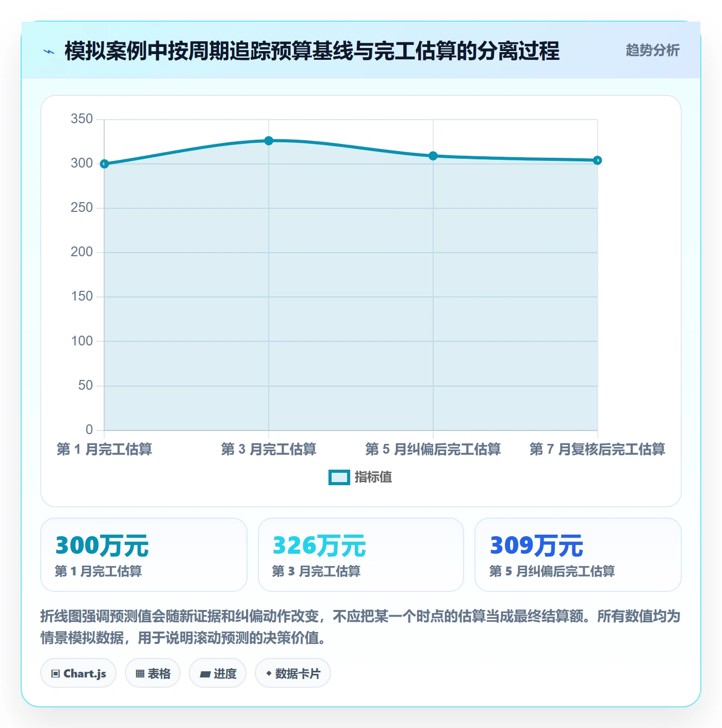The width and height of the screenshot is (722, 728).
Task: Click the 第 3 月完工估算 card caption
Action: click(316, 571)
